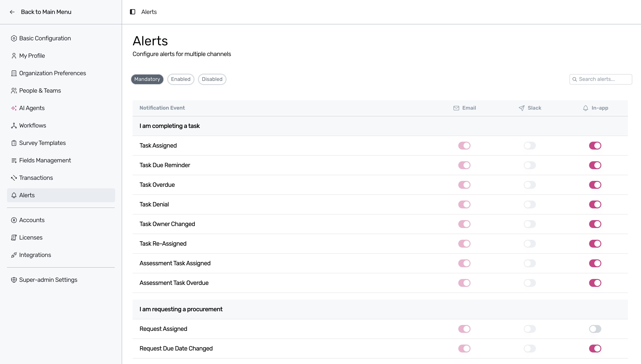Click the Accounts circle icon

coord(14,220)
